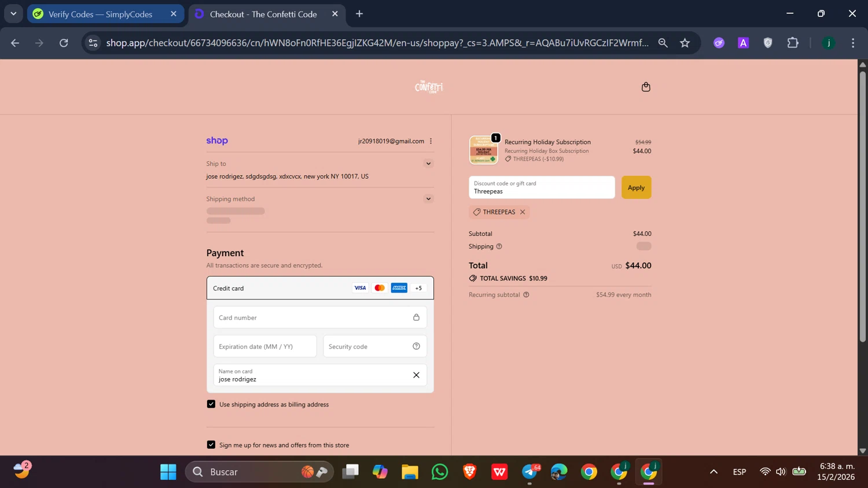This screenshot has height=488, width=868.
Task: Click the Shop Pay logo
Action: pyautogui.click(x=217, y=141)
